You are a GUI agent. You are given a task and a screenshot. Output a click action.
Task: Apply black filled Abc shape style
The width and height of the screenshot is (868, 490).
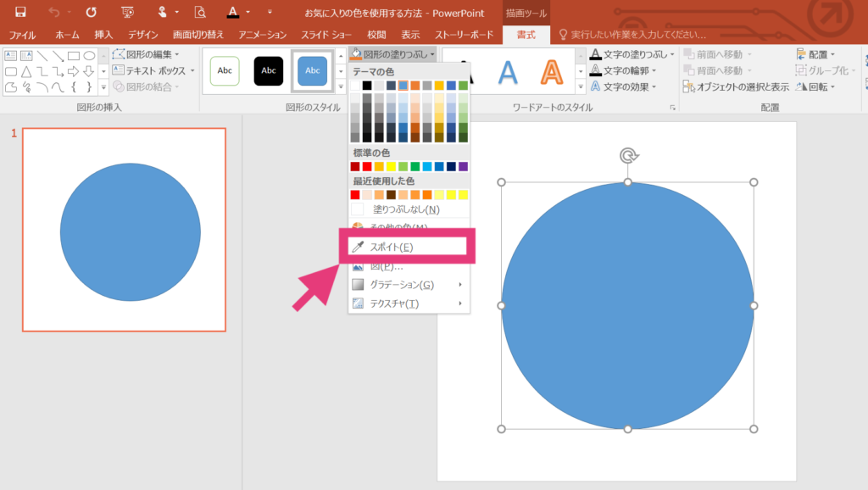tap(269, 70)
